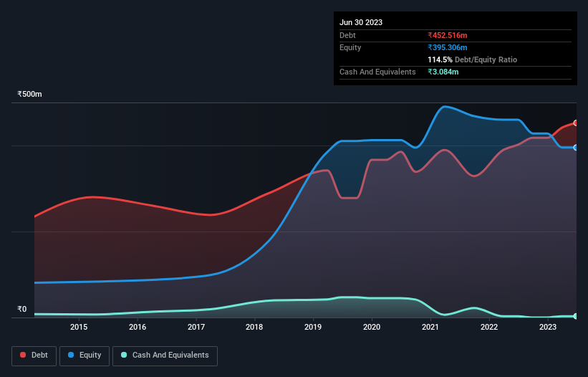Select the 2020 x-axis label

pyautogui.click(x=372, y=327)
